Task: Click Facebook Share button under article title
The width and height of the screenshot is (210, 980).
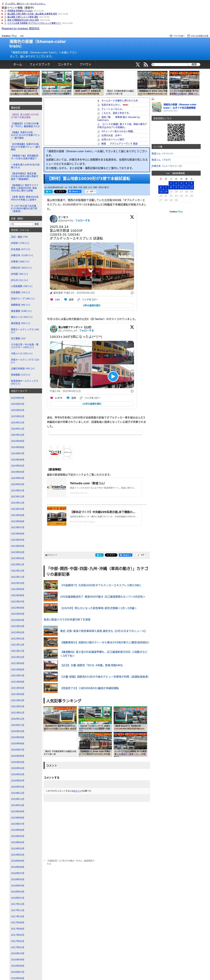Action: point(75,192)
